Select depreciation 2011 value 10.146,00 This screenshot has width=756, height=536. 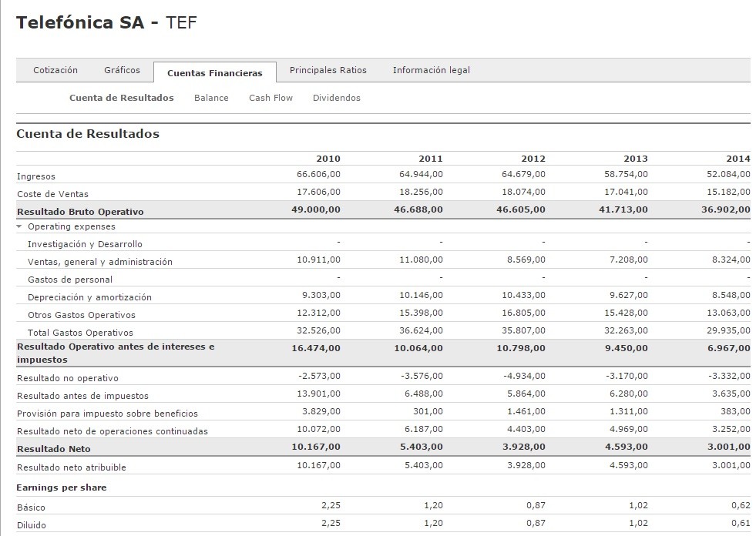tap(421, 295)
